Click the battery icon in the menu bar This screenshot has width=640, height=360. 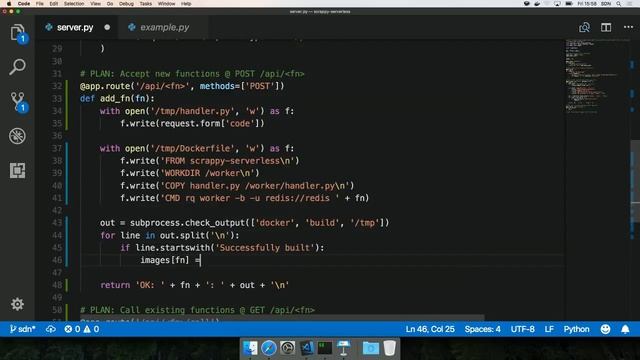[x=569, y=4]
